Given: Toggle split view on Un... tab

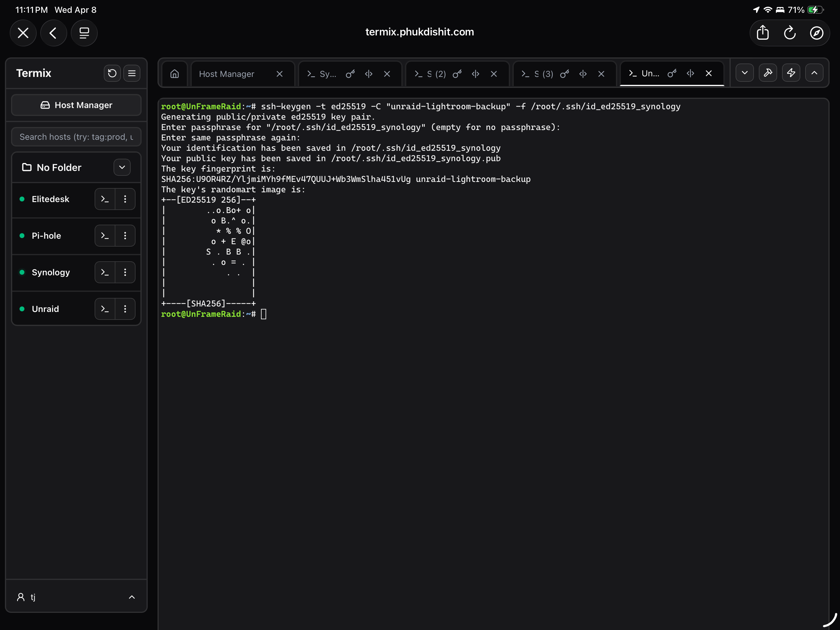Looking at the screenshot, I should (690, 73).
